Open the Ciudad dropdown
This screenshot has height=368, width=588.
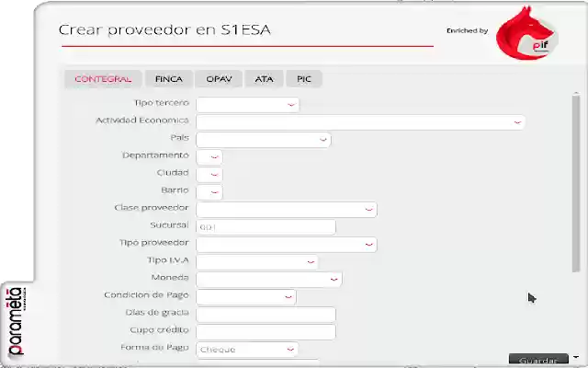[209, 175]
